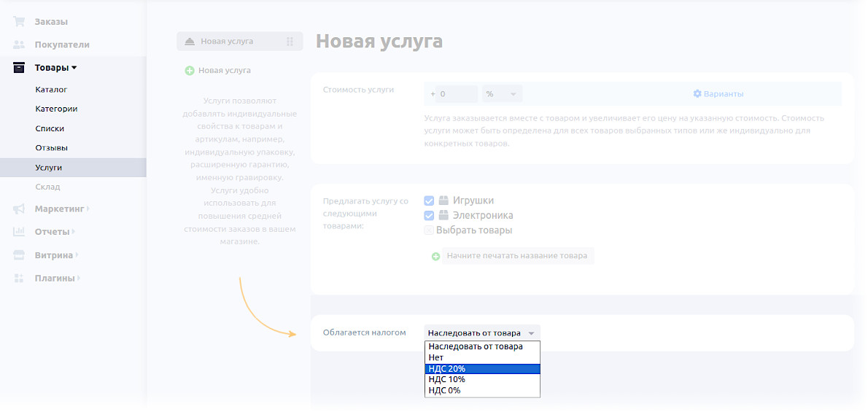Image resolution: width=868 pixels, height=412 pixels.
Task: Uncheck the Игрушки checkbox
Action: [429, 201]
